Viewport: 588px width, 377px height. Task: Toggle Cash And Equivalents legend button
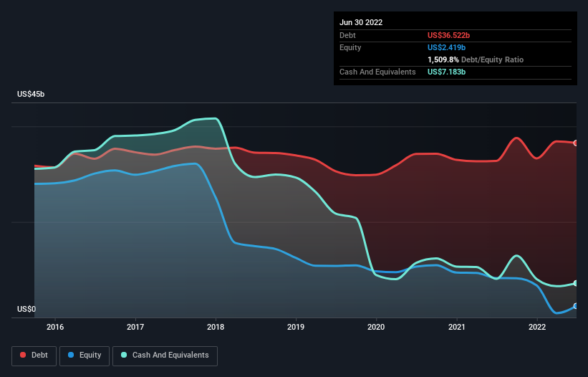[x=165, y=355]
